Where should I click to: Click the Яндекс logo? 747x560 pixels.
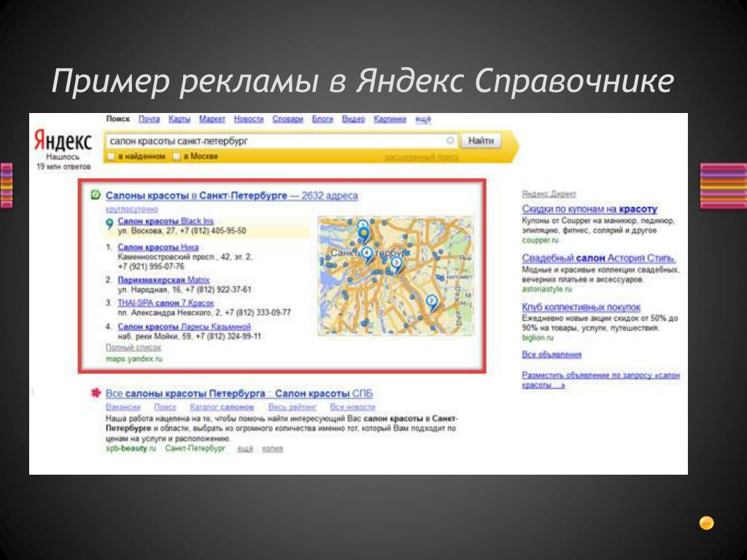(x=63, y=141)
